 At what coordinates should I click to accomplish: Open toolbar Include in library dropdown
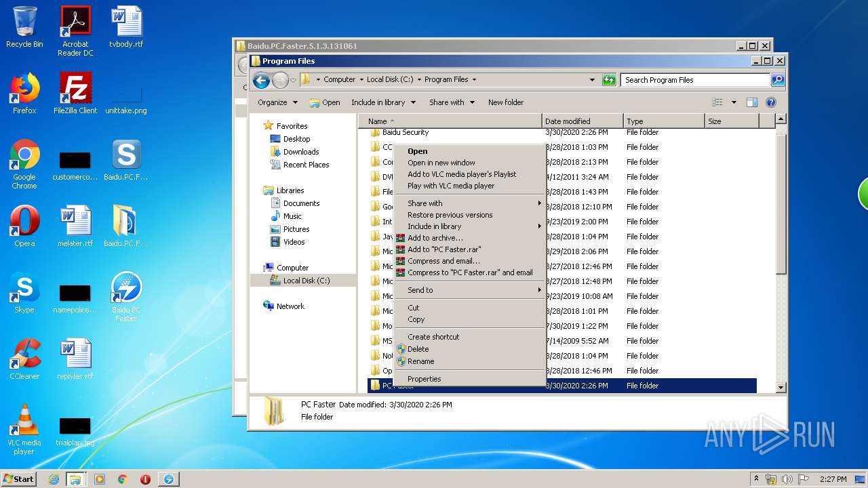pyautogui.click(x=383, y=102)
